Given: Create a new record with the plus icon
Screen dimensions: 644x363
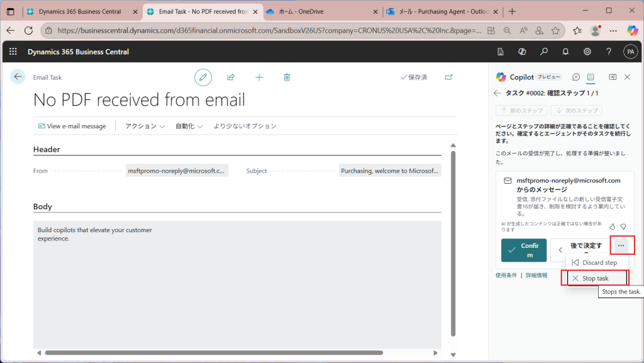Looking at the screenshot, I should coord(259,77).
